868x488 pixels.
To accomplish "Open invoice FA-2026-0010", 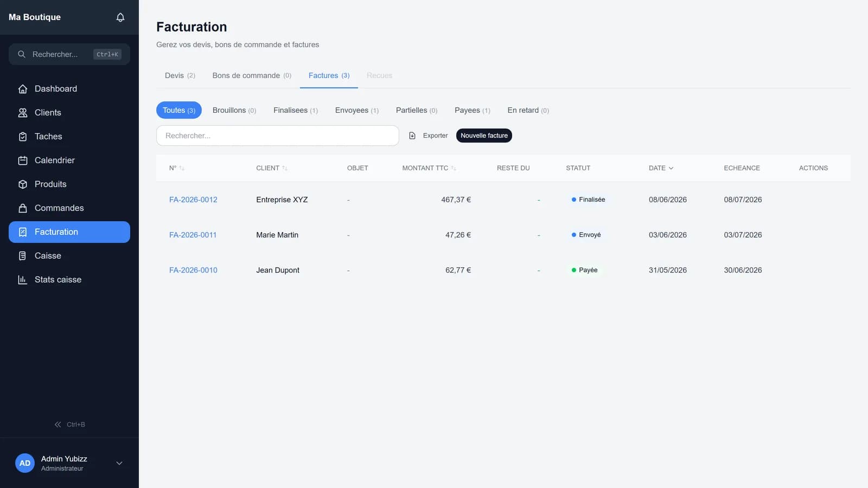I will point(193,270).
